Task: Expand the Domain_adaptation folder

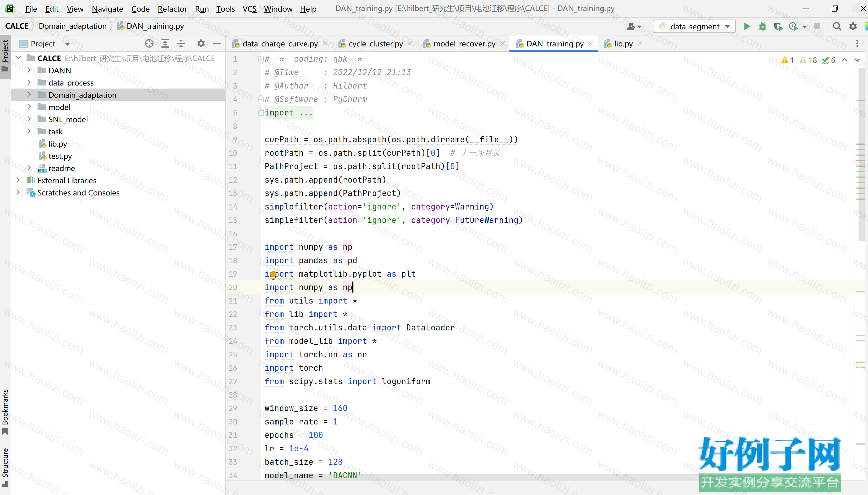Action: [x=29, y=95]
